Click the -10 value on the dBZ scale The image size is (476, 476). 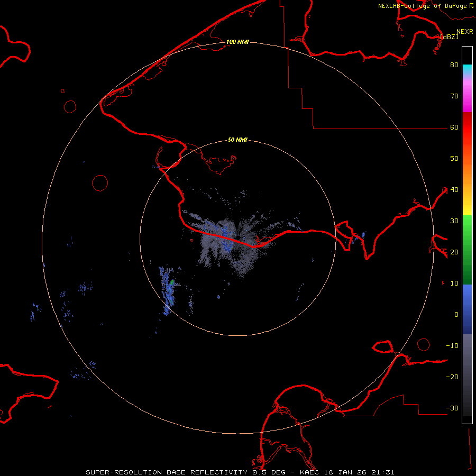(x=452, y=346)
